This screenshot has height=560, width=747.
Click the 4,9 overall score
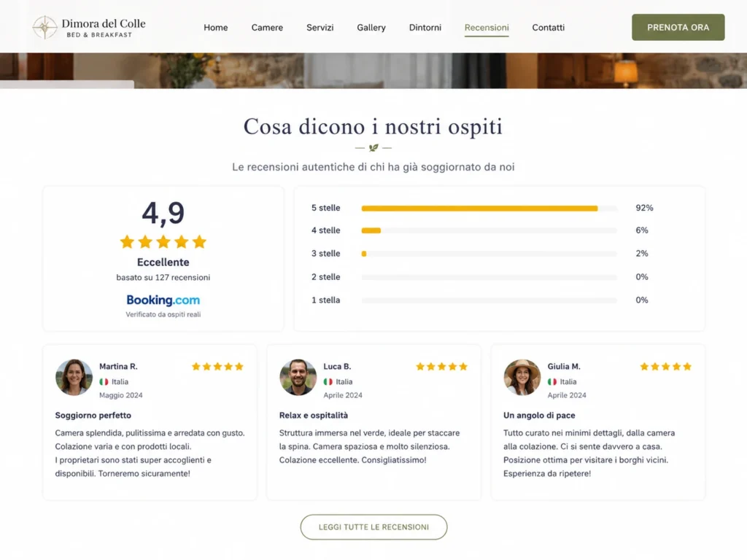pyautogui.click(x=163, y=213)
